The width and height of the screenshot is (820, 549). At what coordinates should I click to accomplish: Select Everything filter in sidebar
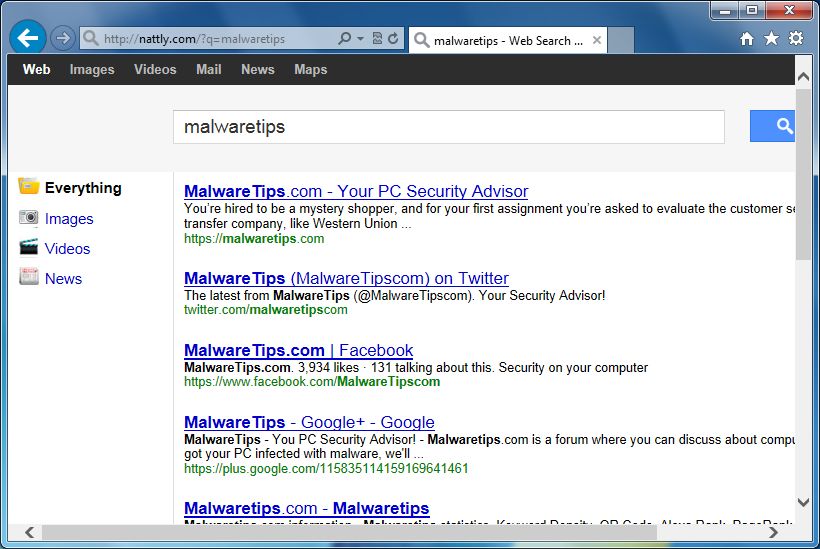[x=83, y=188]
